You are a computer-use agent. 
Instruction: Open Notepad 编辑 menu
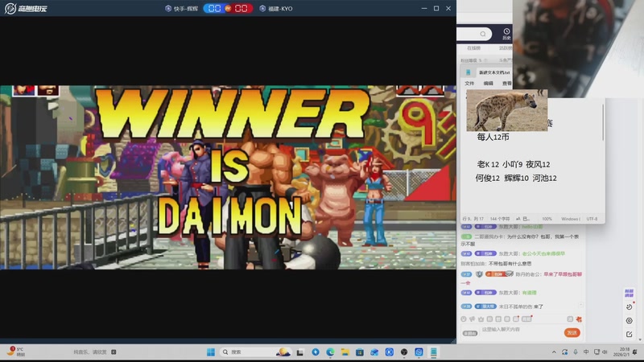(489, 84)
